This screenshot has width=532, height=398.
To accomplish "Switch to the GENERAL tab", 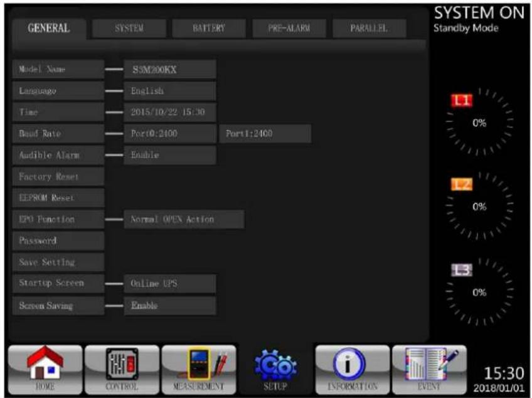I will (49, 28).
